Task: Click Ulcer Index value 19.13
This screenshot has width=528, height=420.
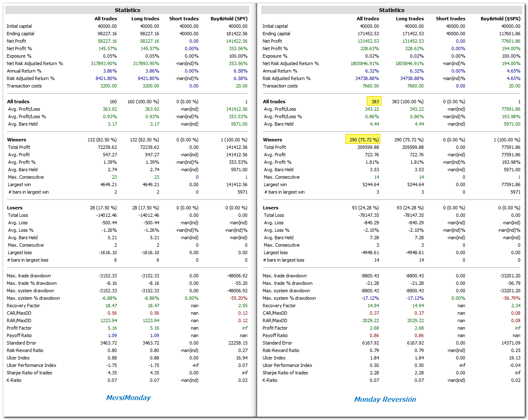Action: 515,358
